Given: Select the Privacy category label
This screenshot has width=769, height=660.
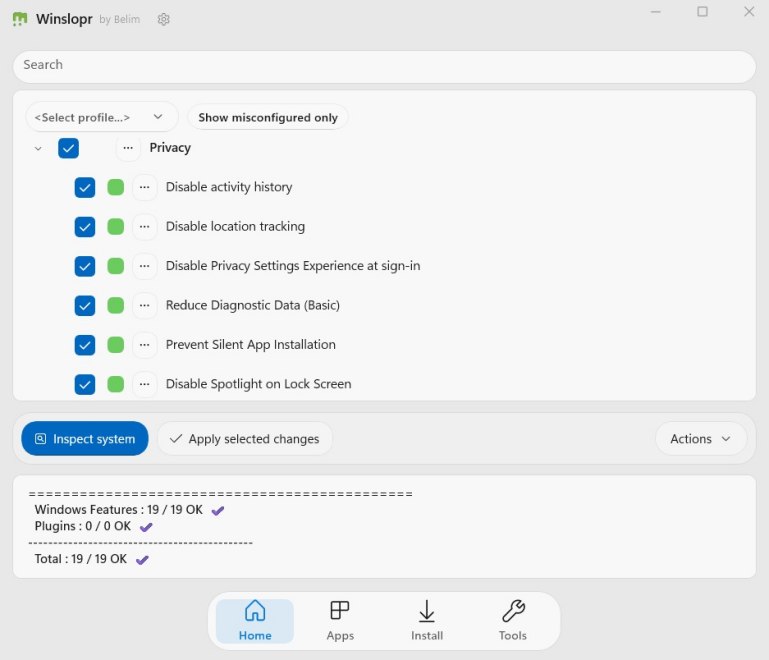Looking at the screenshot, I should (x=170, y=148).
